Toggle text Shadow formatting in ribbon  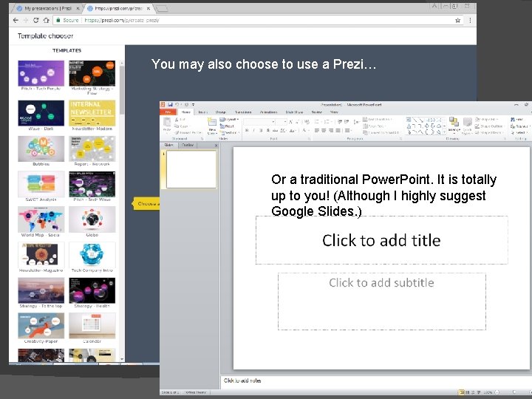coord(268,130)
